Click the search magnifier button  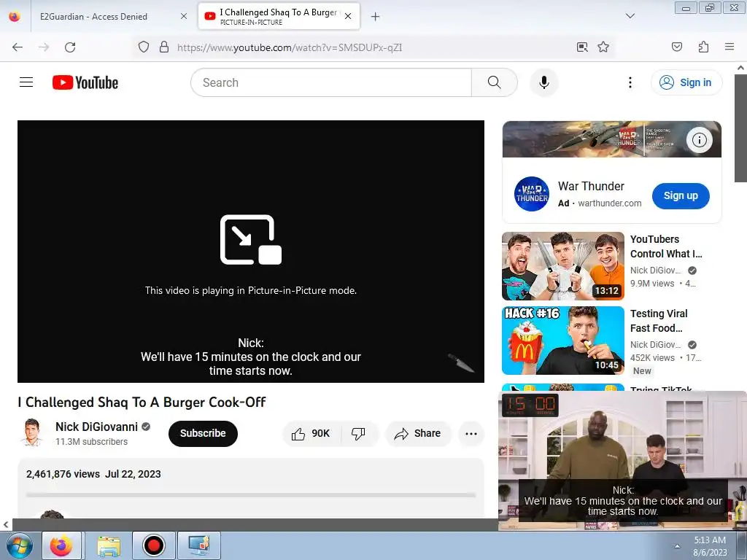[494, 82]
